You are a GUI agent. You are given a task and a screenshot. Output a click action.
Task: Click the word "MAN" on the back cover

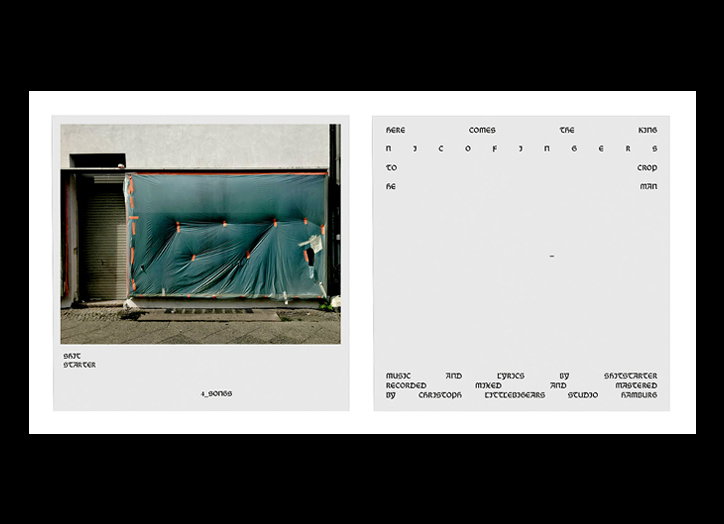[649, 187]
